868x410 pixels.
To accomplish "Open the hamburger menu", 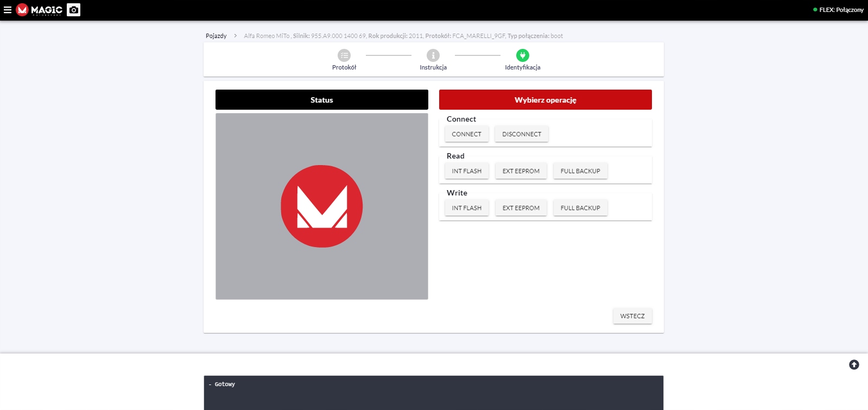I will click(x=8, y=10).
